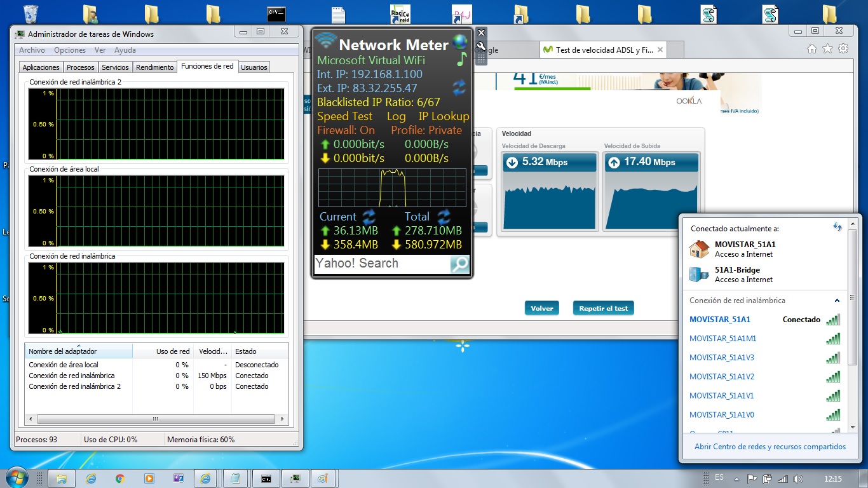The height and width of the screenshot is (488, 868).
Task: Open Chrome from the taskbar
Action: [x=120, y=478]
